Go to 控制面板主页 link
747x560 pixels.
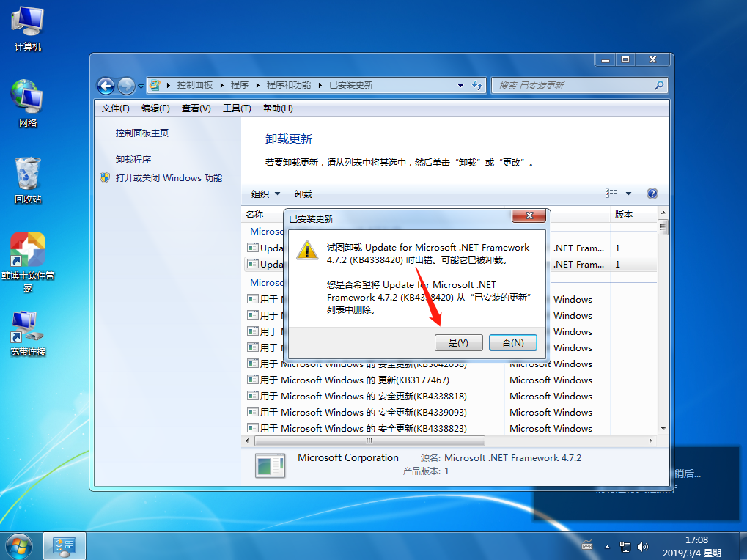tap(142, 133)
